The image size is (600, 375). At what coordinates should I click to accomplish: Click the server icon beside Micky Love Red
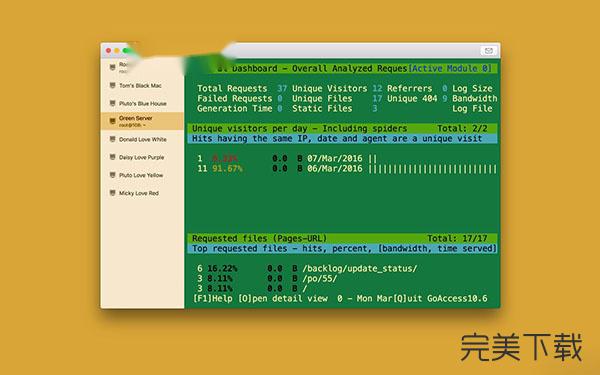click(112, 193)
